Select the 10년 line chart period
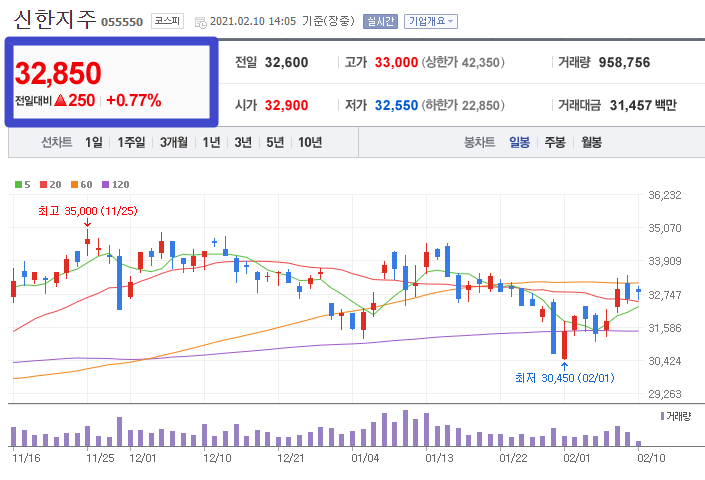This screenshot has height=480, width=705. pos(310,142)
